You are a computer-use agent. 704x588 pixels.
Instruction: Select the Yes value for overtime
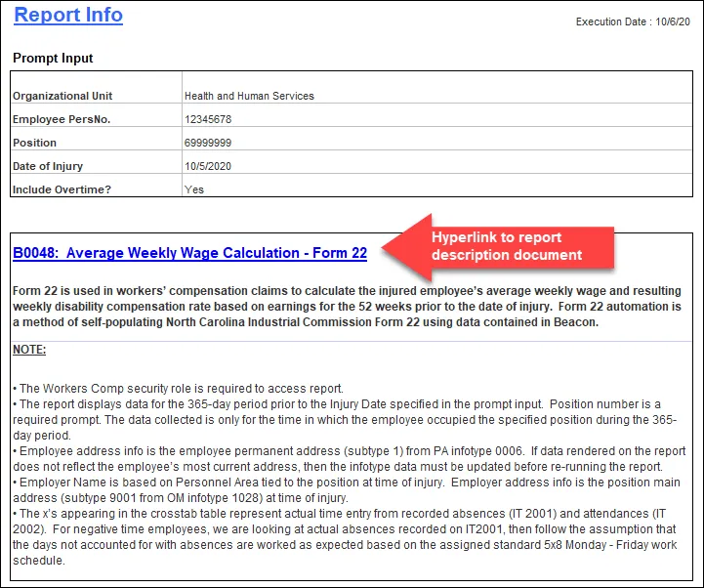tap(194, 189)
